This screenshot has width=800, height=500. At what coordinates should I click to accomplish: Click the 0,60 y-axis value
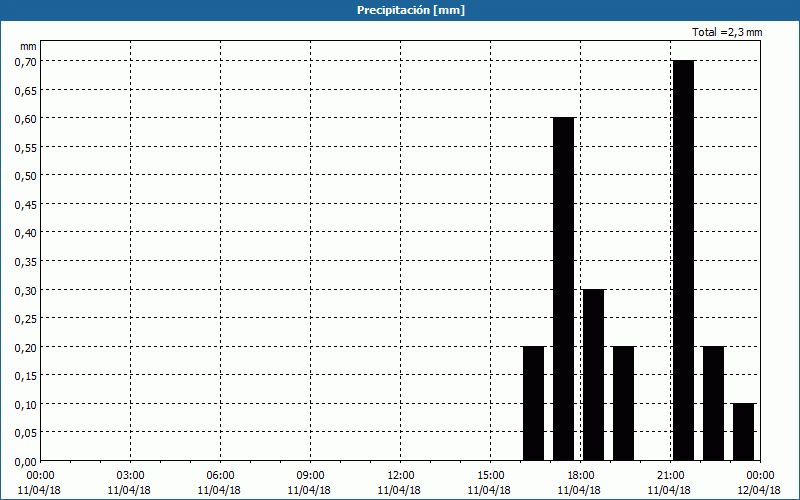pos(26,118)
